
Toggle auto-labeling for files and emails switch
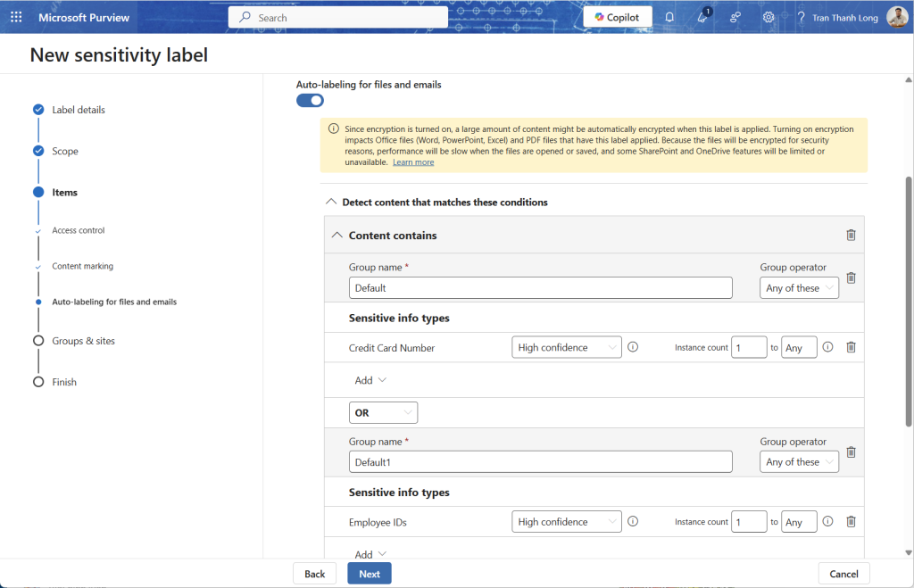point(310,100)
